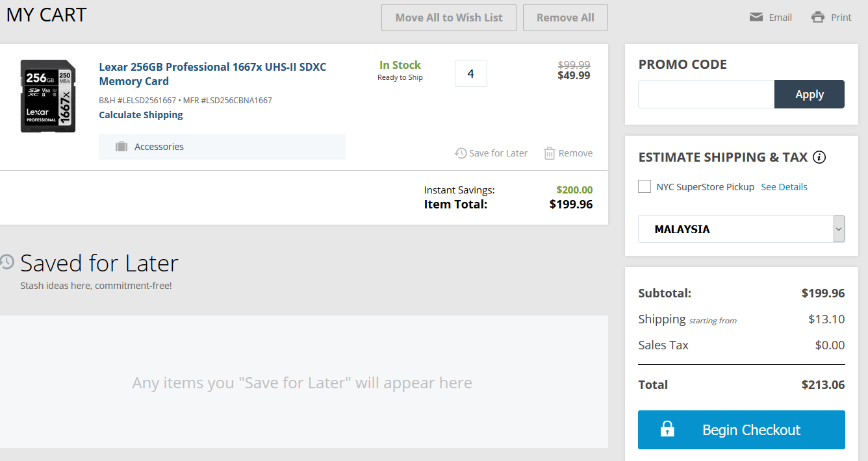Enable NYC SuperStore Pickup checkbox
Screen dimensions: 868x461
pos(645,187)
